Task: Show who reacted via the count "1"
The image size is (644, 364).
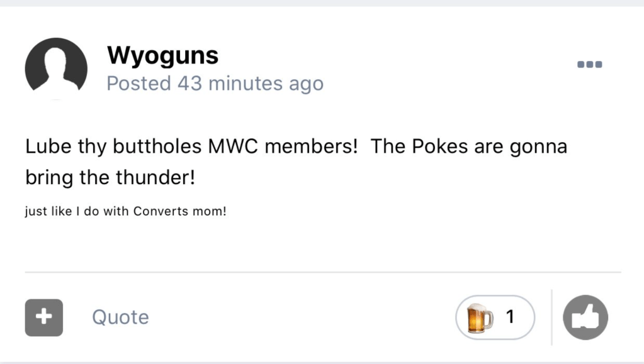Action: click(x=511, y=317)
